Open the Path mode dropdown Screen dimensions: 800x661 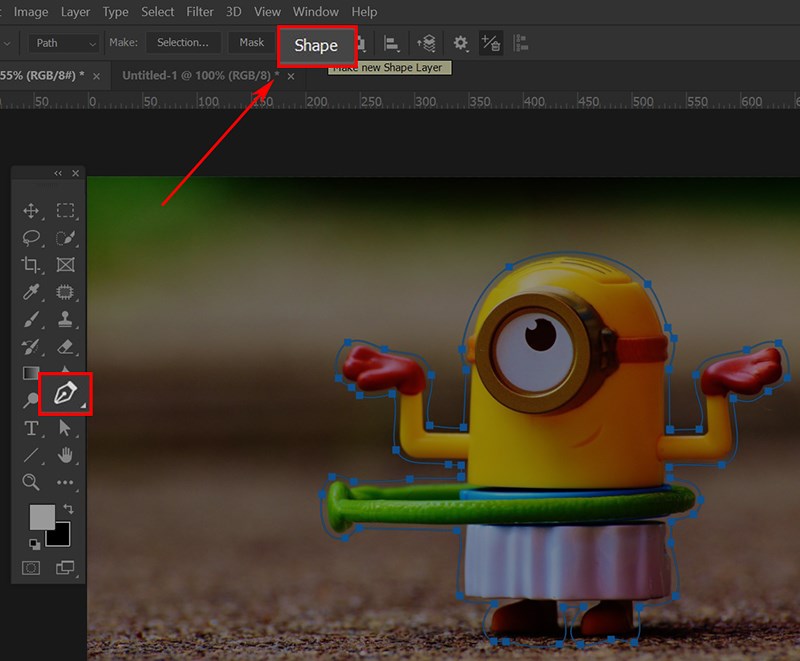click(x=64, y=43)
